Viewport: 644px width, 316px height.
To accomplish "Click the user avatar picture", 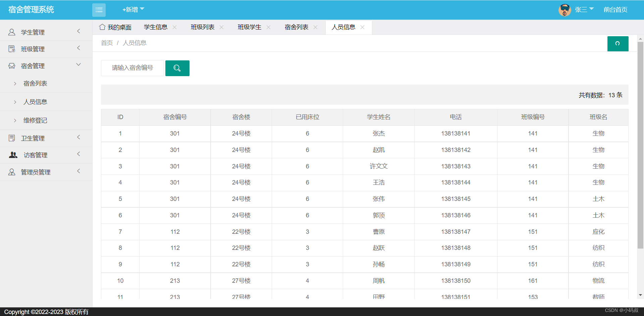I will (565, 10).
